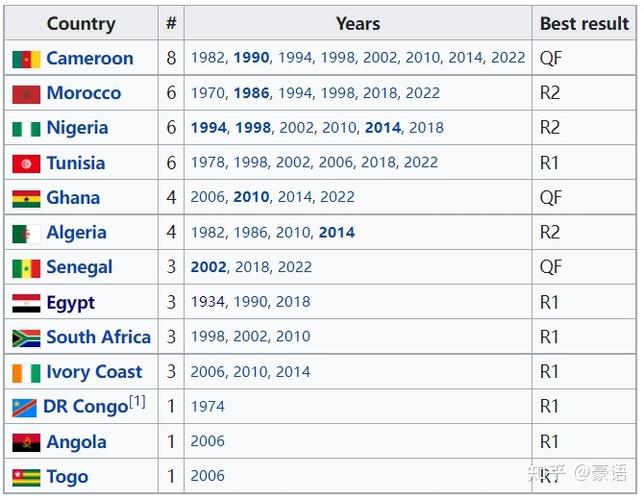Click the Best result column header

click(584, 23)
